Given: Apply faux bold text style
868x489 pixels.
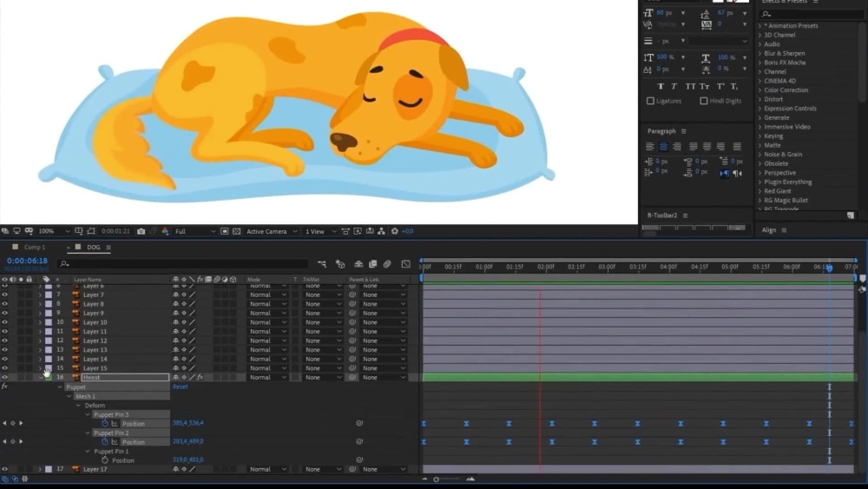Looking at the screenshot, I should point(661,86).
